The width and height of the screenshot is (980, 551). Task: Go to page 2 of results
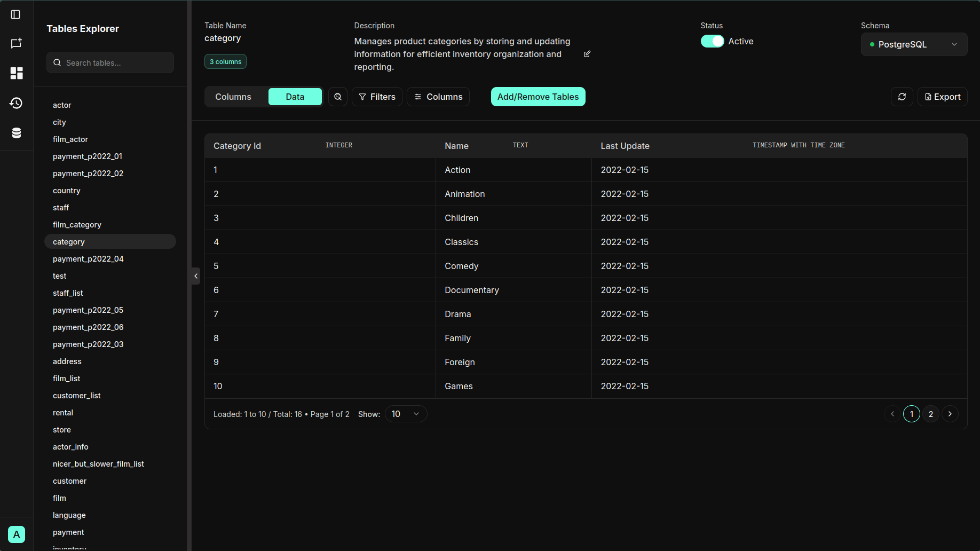click(x=930, y=414)
